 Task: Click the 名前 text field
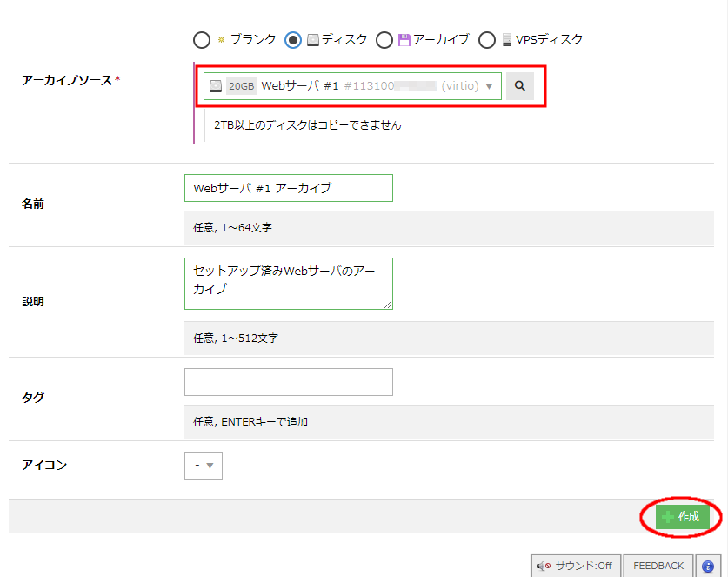288,188
